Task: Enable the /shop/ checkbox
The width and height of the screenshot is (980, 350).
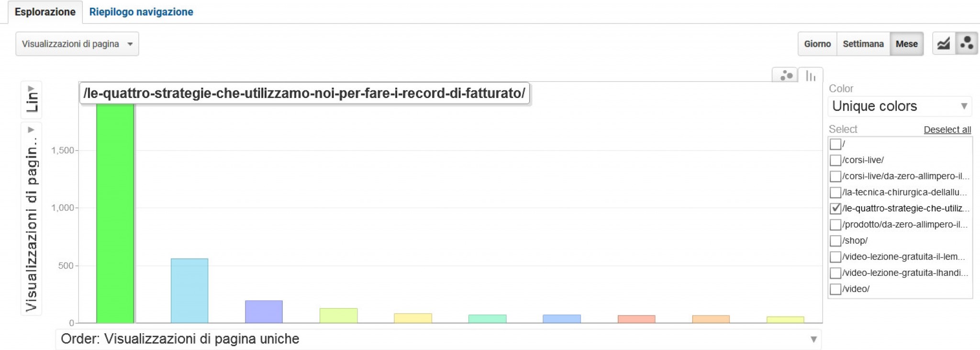Action: [835, 241]
